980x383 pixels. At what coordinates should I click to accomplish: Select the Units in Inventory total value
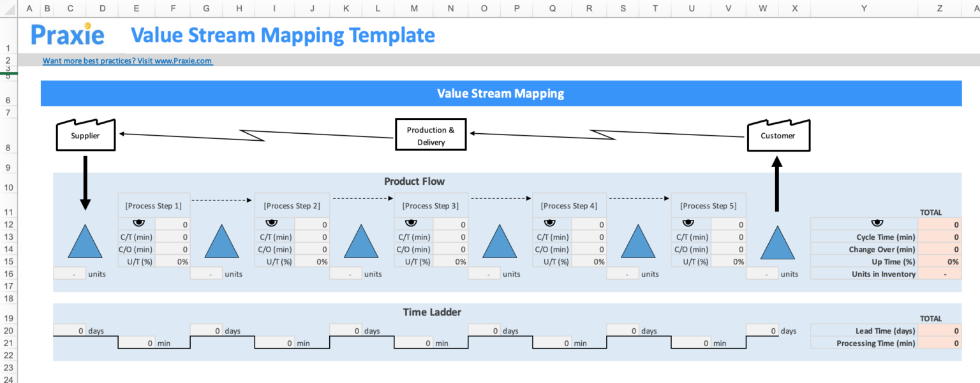[x=939, y=273]
